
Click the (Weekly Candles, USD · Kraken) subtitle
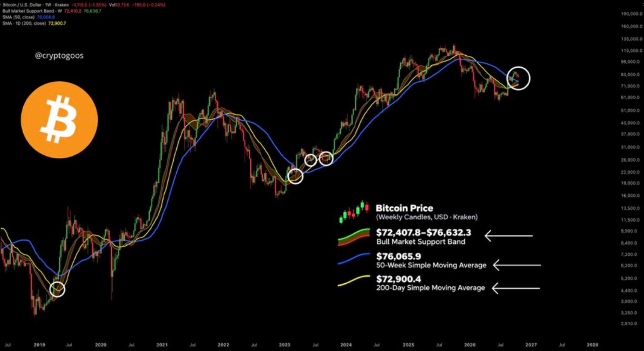[x=427, y=217]
